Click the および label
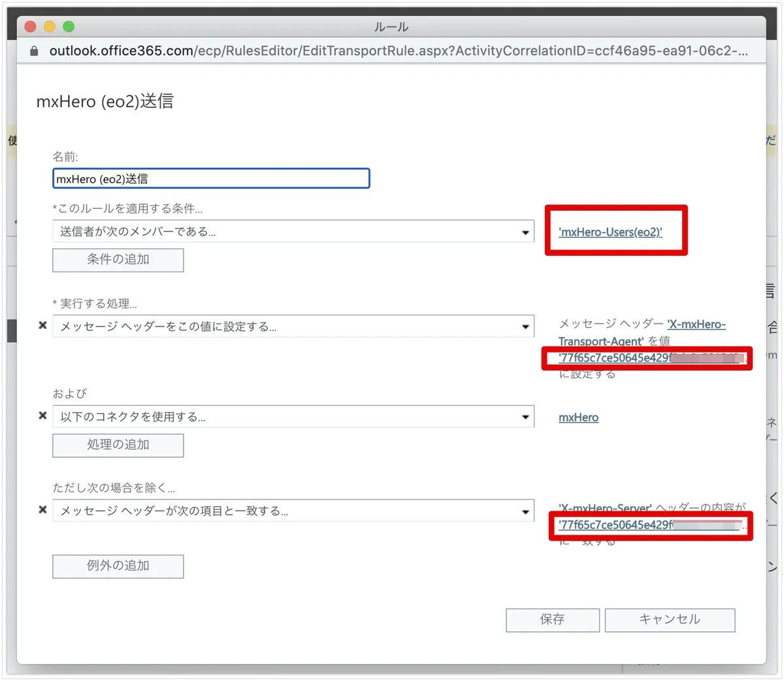 (70, 394)
